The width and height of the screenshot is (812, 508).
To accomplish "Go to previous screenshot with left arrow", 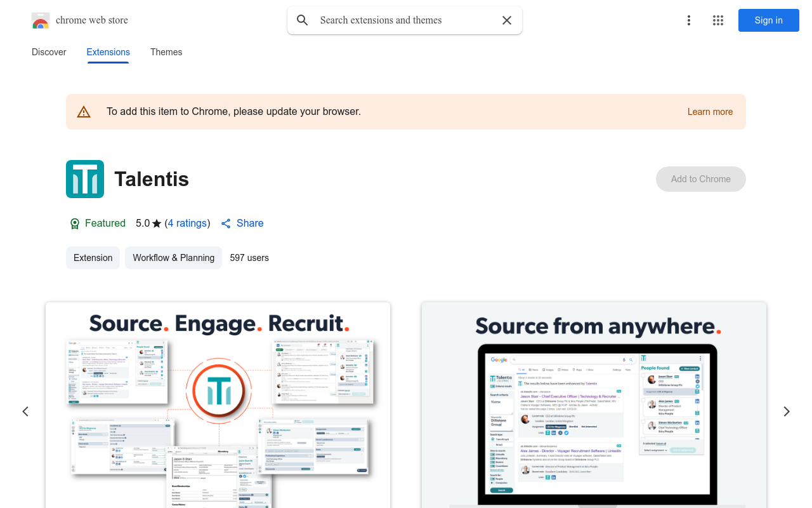I will pos(25,411).
